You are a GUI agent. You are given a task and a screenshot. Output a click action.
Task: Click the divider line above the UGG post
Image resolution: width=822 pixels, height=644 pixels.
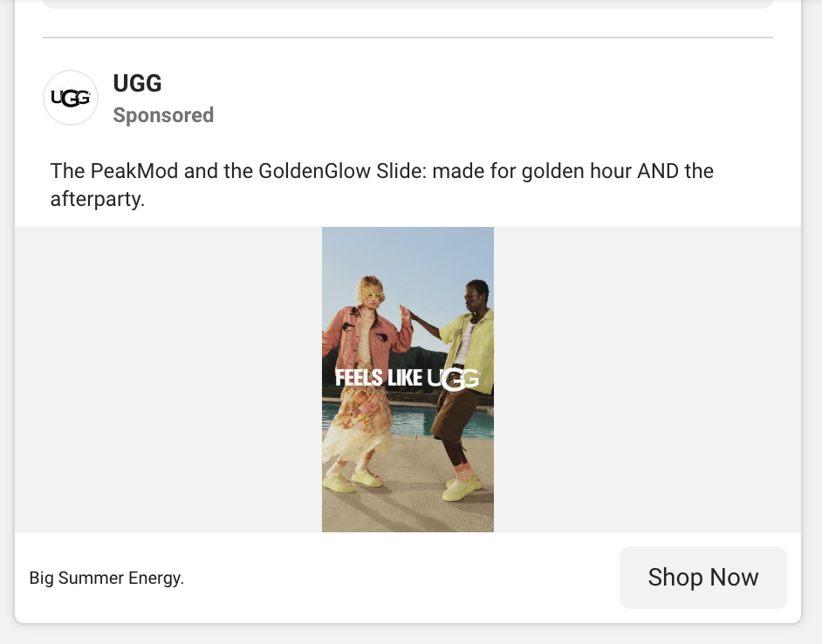pos(408,38)
